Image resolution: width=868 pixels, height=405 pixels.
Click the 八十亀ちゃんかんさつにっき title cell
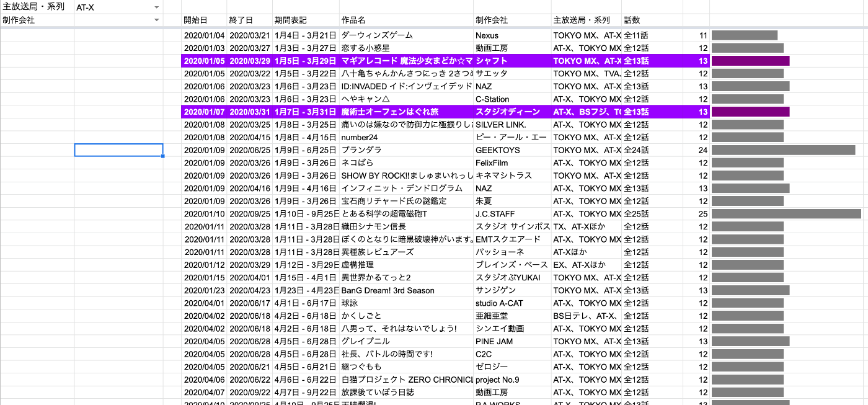[406, 73]
